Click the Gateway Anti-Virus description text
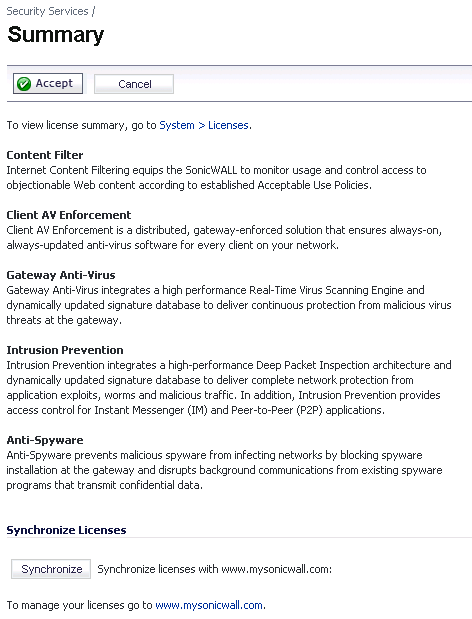 (x=229, y=305)
